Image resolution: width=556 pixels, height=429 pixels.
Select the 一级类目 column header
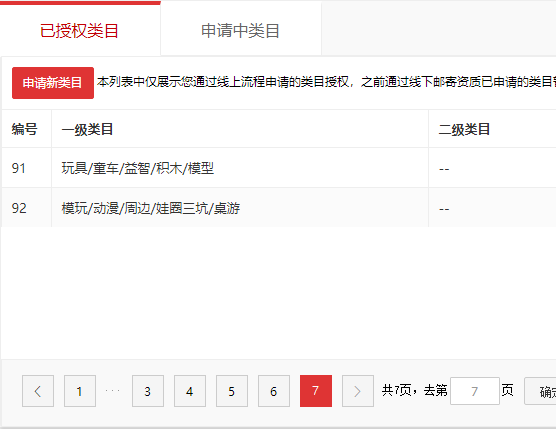(x=240, y=129)
